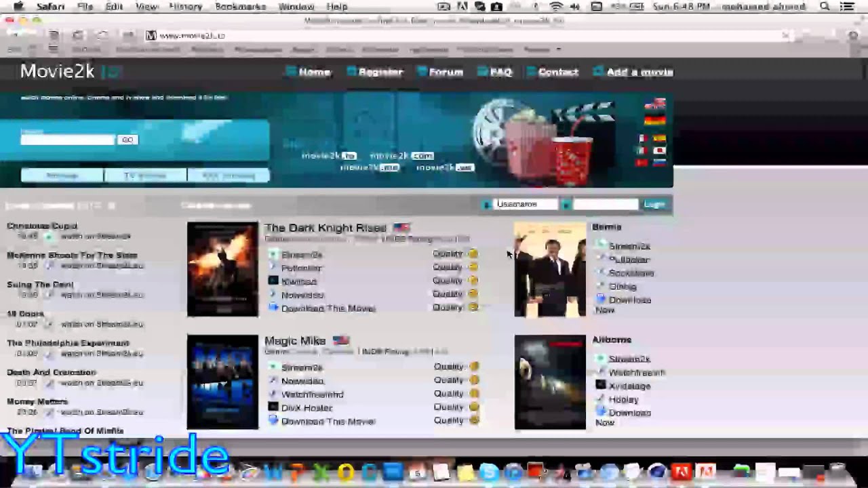Click the password field beside Username

point(606,204)
